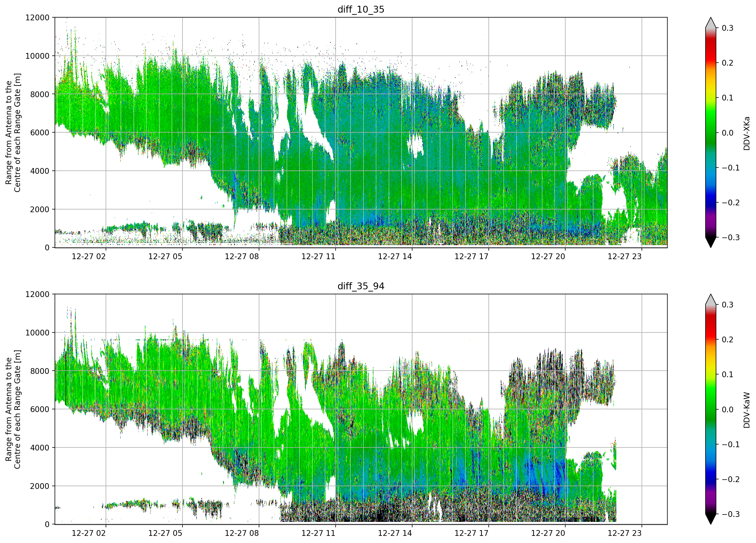
Task: Click '12-27 17' tick under diff_10_35 plot
Action: pos(471,256)
